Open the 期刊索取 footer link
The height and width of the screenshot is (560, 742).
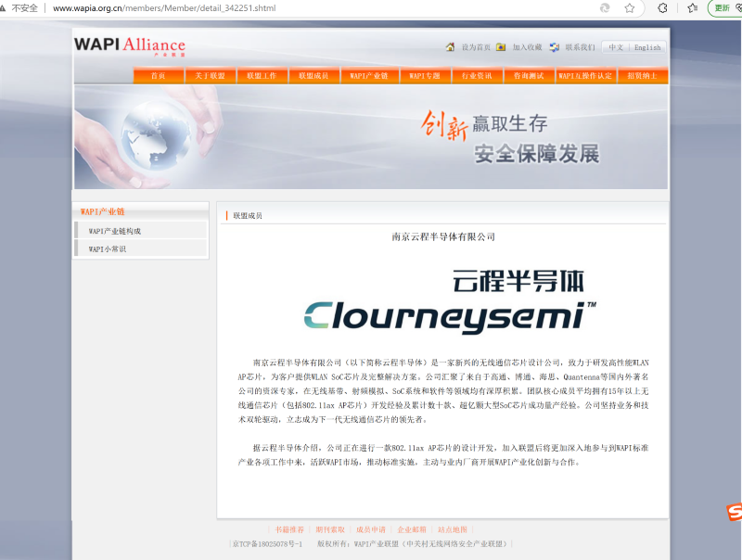[330, 529]
